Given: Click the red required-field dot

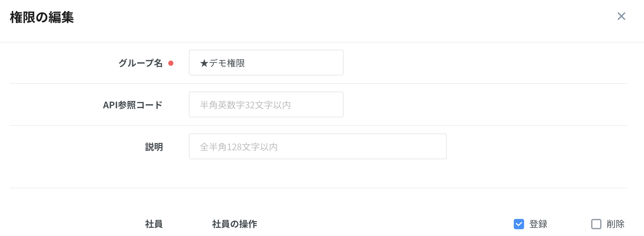Looking at the screenshot, I should click(x=171, y=63).
